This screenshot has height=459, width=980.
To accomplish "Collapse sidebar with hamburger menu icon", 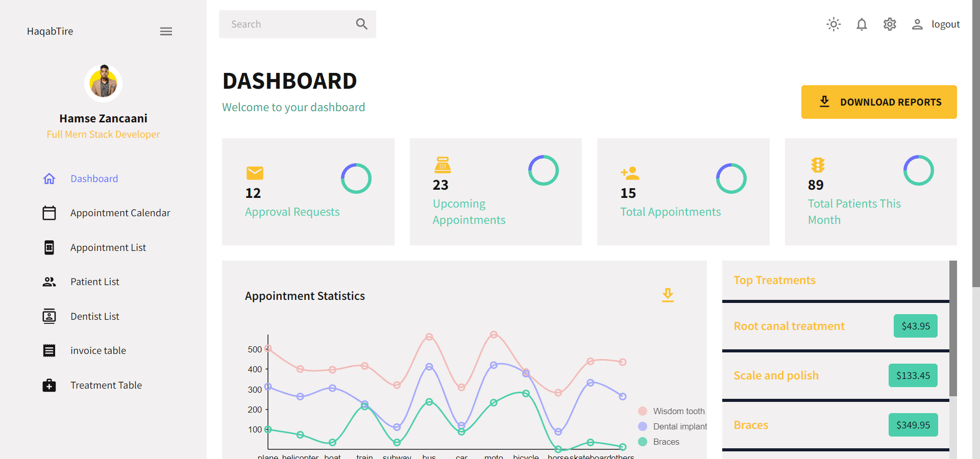I will (x=166, y=32).
